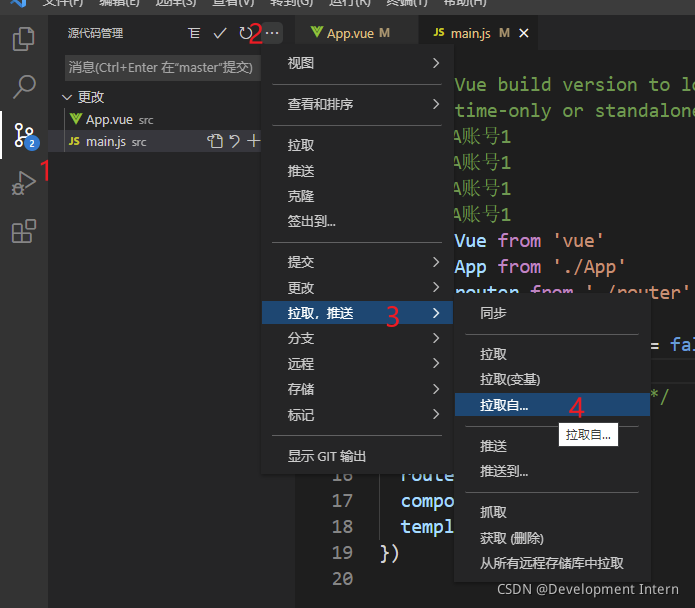Choose 显示 GIT 输出 menu entry
The image size is (695, 608).
(357, 456)
